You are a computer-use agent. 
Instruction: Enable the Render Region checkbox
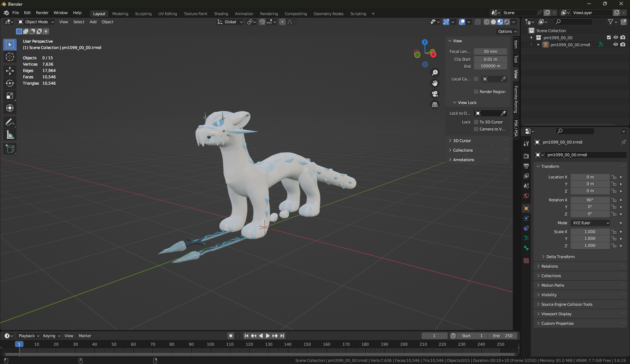pos(476,92)
